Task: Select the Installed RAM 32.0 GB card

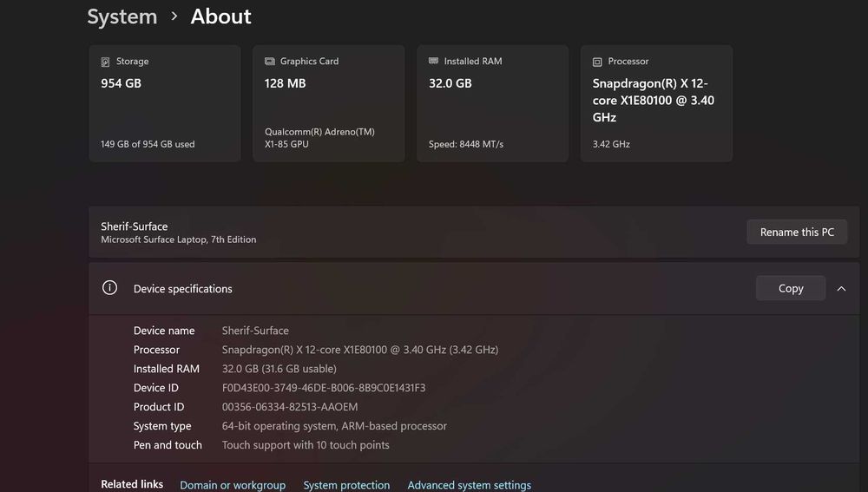Action: (x=492, y=104)
